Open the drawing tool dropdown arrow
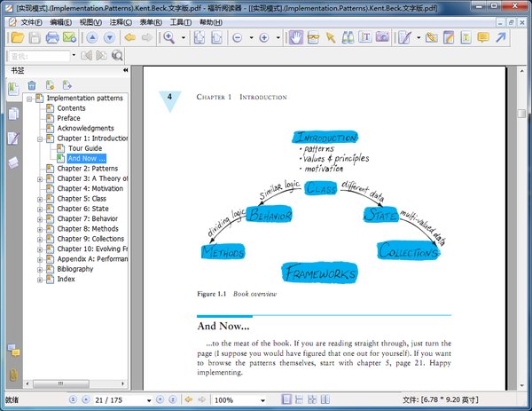 [x=419, y=37]
